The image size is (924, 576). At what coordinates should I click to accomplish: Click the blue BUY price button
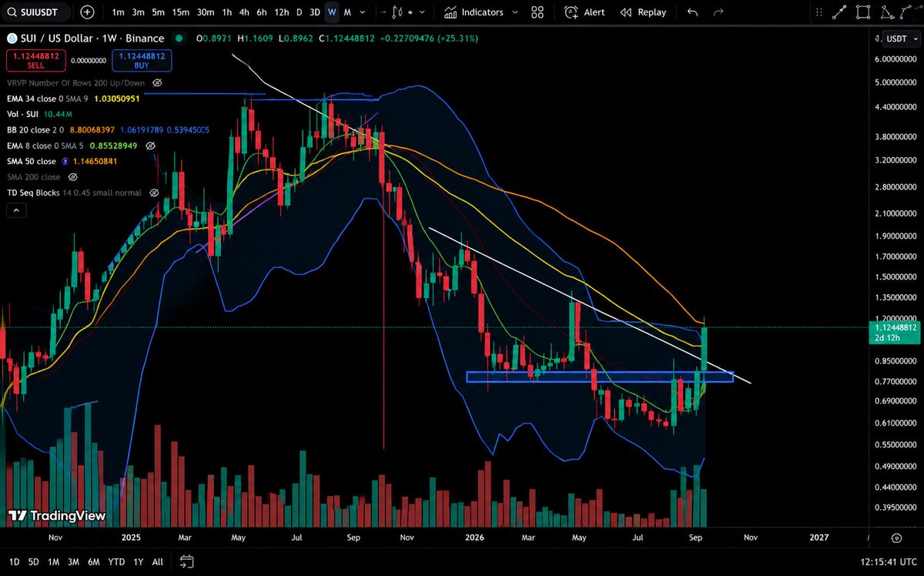pos(142,60)
